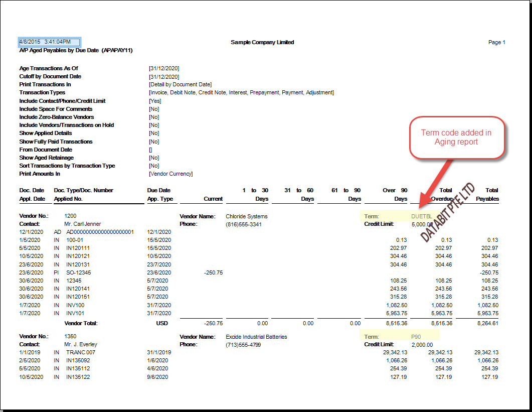Click document number IN120141
Image resolution: width=532 pixels, height=412 pixels.
pyautogui.click(x=78, y=289)
